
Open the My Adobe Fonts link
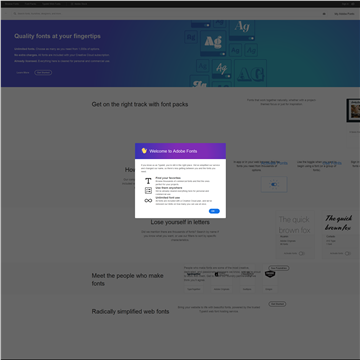344,14
